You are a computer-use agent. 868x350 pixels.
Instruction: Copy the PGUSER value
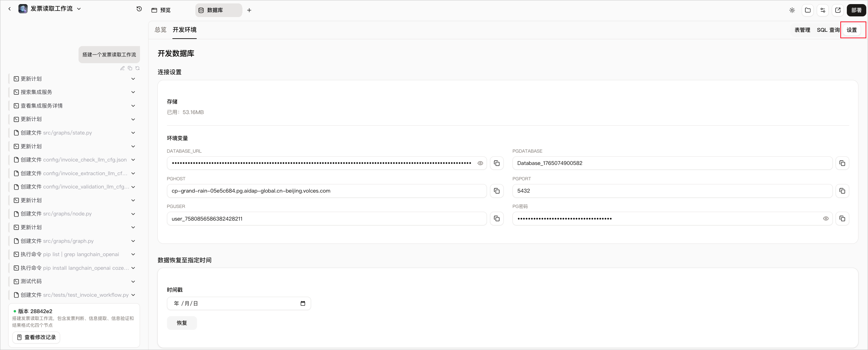[497, 219]
